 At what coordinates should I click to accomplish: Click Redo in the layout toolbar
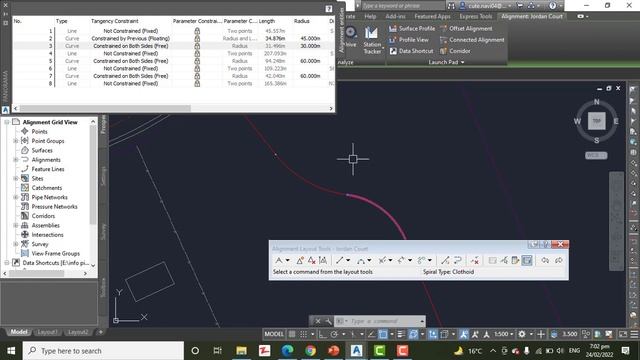[x=558, y=260]
